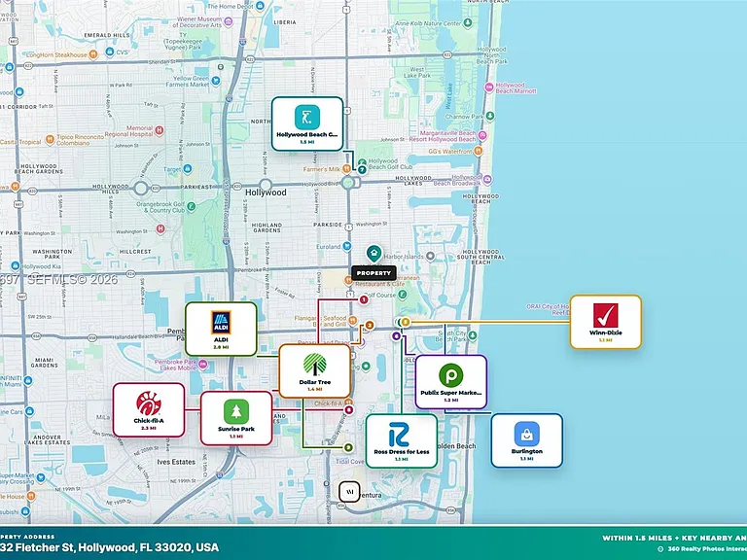
Task: Click the 360 Realty Photos credit text
Action: click(x=707, y=549)
